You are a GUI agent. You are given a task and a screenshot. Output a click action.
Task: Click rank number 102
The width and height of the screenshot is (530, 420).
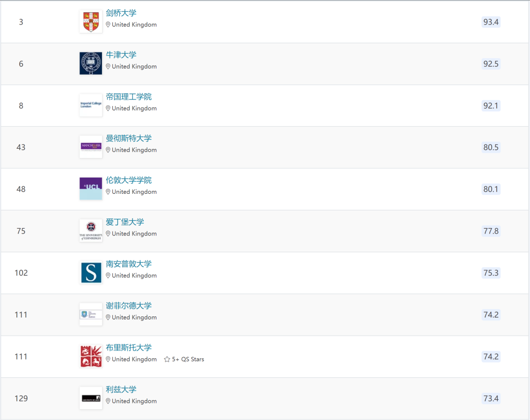(x=21, y=273)
